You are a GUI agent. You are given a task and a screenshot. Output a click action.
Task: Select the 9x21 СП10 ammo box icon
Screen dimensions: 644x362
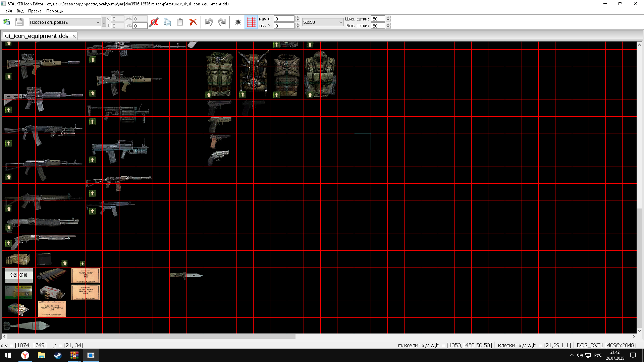point(19,275)
